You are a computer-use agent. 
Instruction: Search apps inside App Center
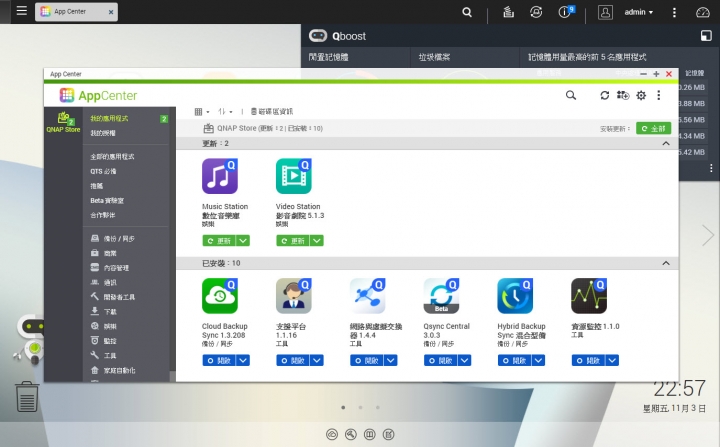[571, 95]
